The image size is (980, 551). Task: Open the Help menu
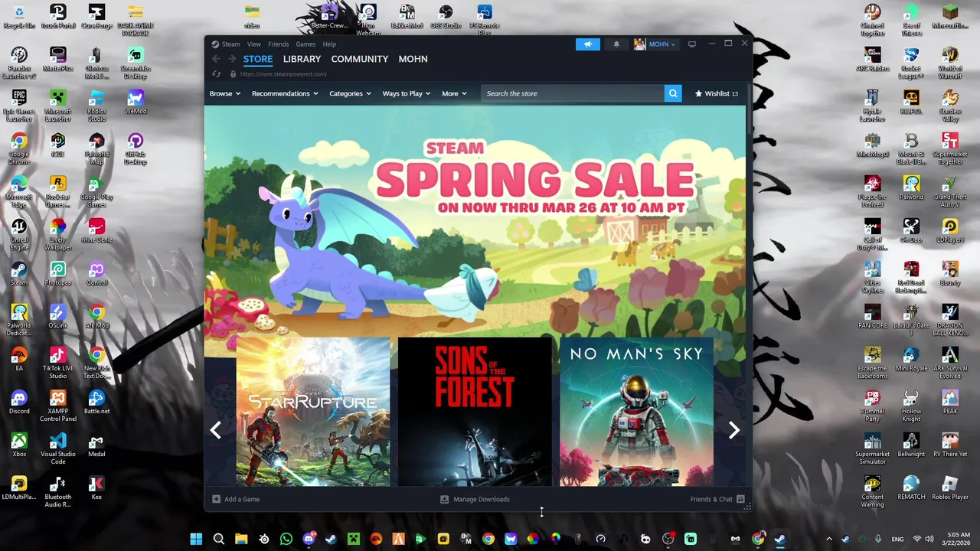329,44
